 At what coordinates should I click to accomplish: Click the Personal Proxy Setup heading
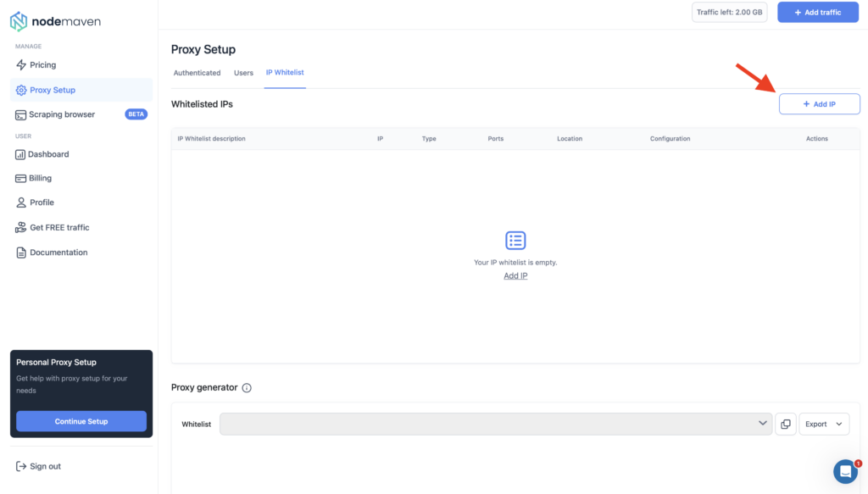tap(56, 363)
